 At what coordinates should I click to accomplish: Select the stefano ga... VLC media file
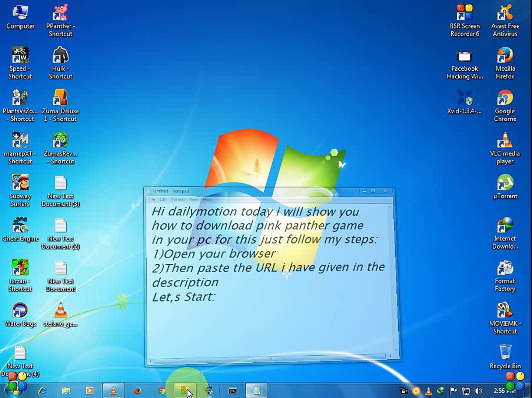click(x=60, y=315)
